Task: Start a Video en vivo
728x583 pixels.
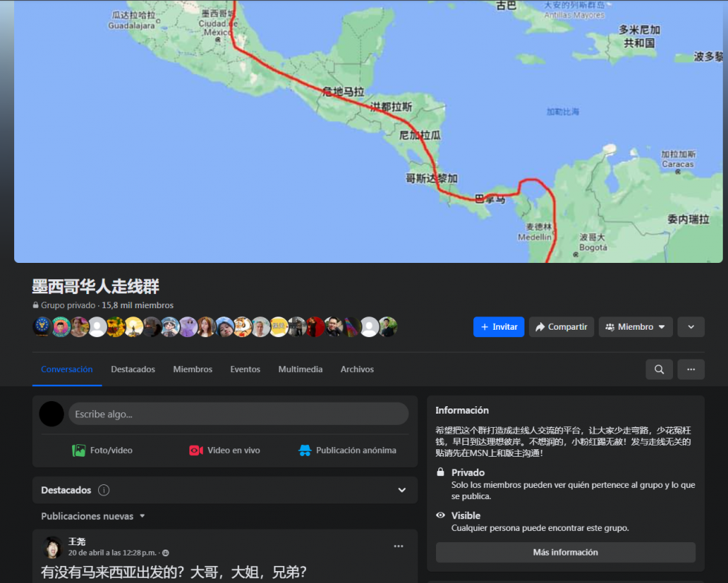Action: tap(224, 450)
